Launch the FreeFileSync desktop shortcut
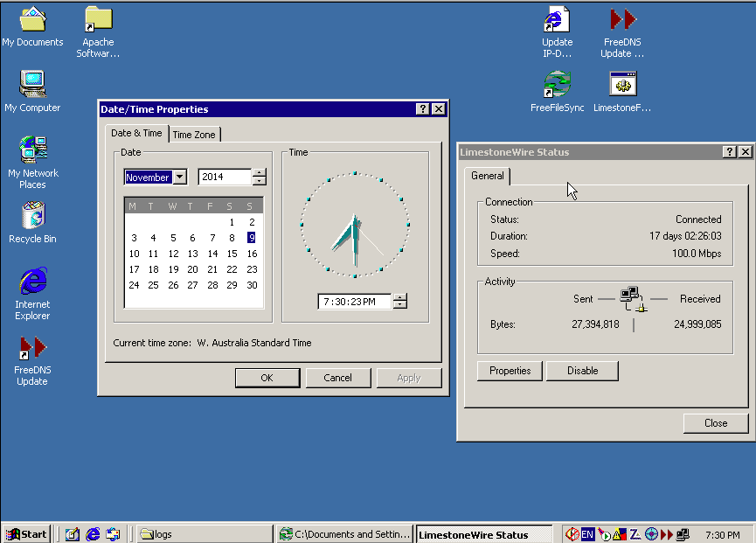 pyautogui.click(x=557, y=91)
